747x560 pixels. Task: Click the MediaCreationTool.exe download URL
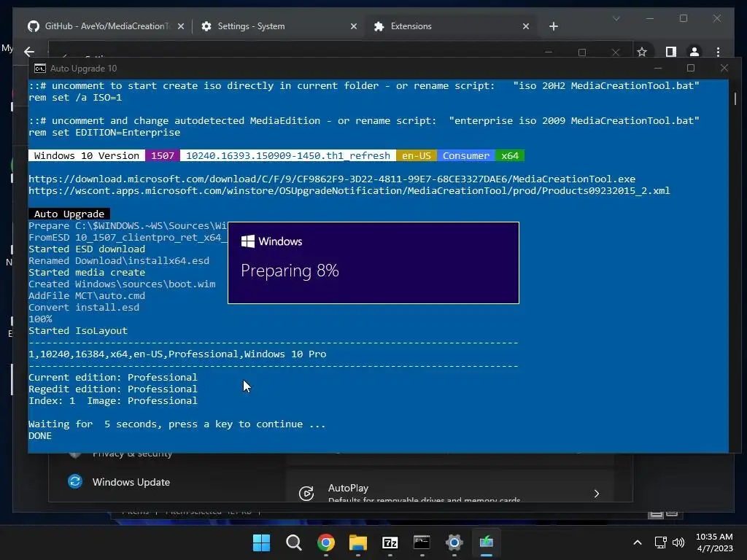pos(332,179)
